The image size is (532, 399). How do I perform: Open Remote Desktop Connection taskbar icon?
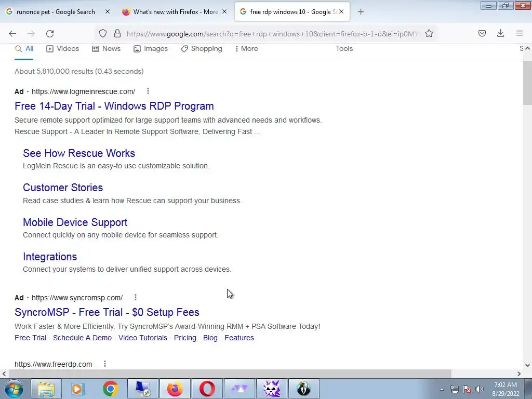click(x=143, y=389)
